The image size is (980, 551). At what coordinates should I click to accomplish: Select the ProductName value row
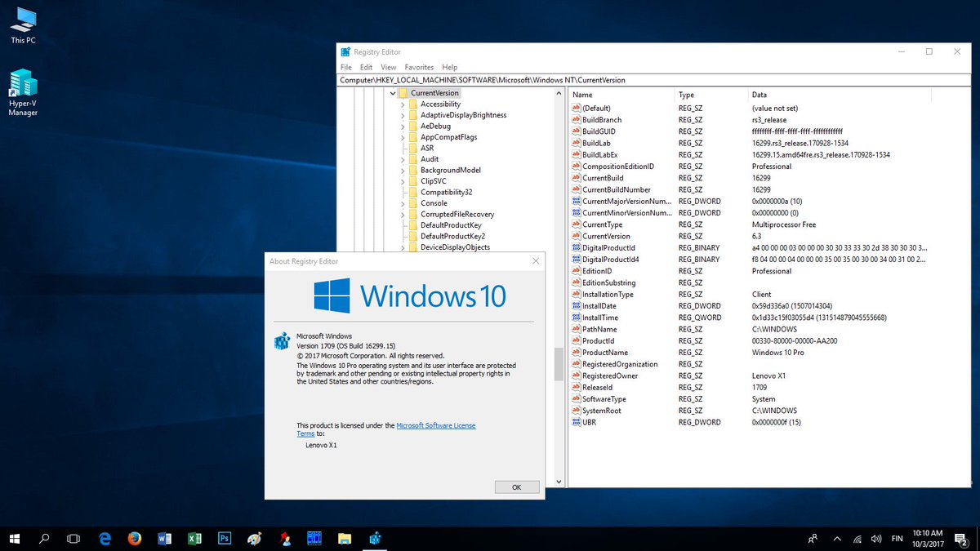[770, 353]
